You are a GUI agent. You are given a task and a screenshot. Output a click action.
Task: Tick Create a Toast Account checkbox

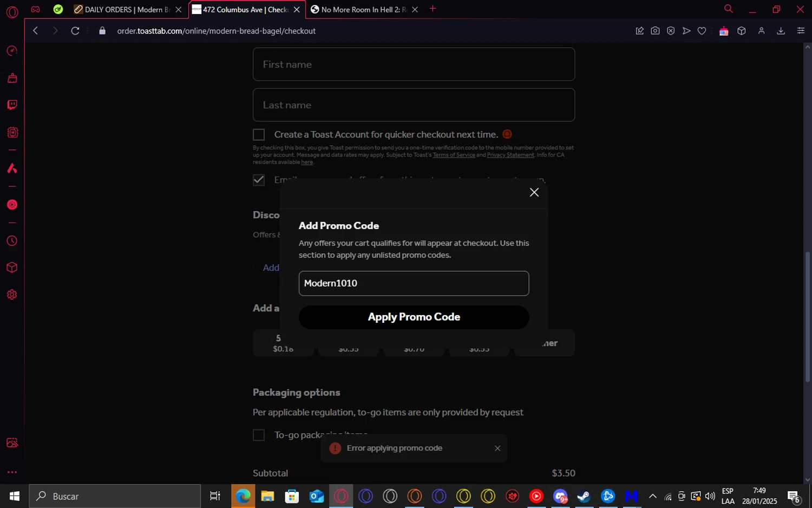tap(259, 134)
